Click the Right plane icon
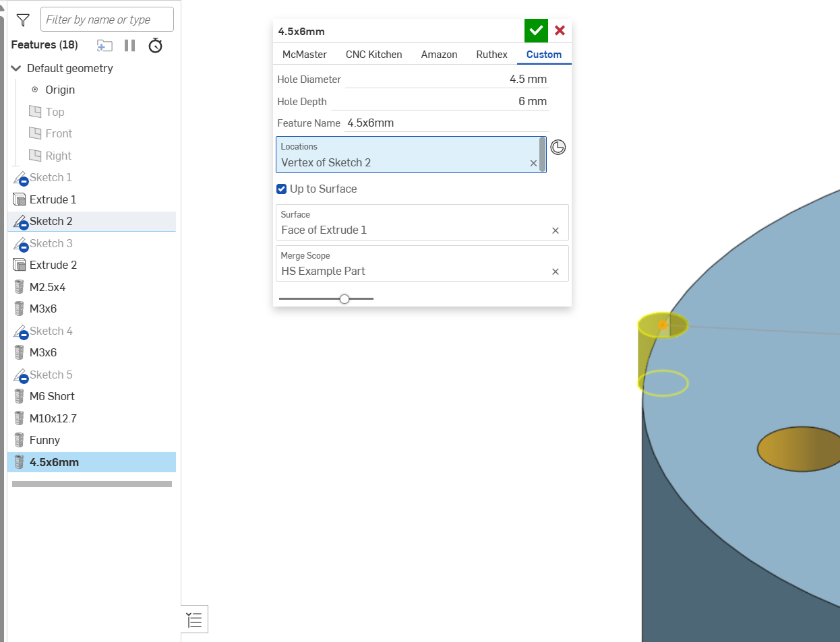This screenshot has height=642, width=840. (35, 155)
